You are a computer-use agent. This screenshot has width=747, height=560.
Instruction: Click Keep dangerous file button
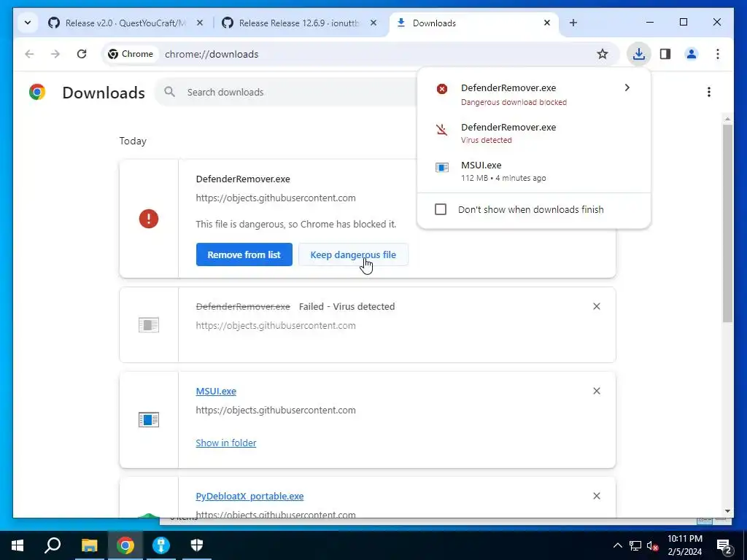click(353, 254)
